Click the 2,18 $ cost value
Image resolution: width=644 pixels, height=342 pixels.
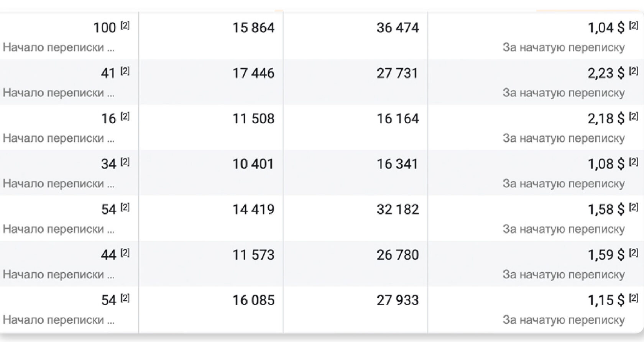[x=606, y=119]
